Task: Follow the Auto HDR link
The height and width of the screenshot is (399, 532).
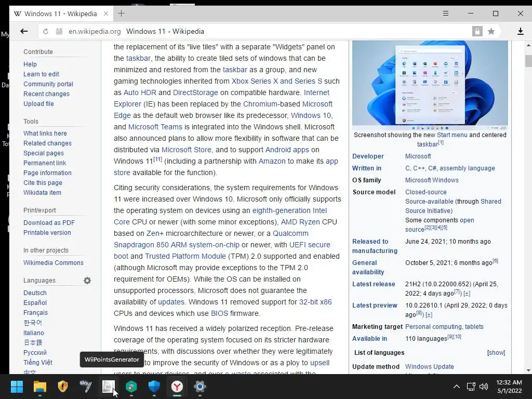Action: point(140,92)
